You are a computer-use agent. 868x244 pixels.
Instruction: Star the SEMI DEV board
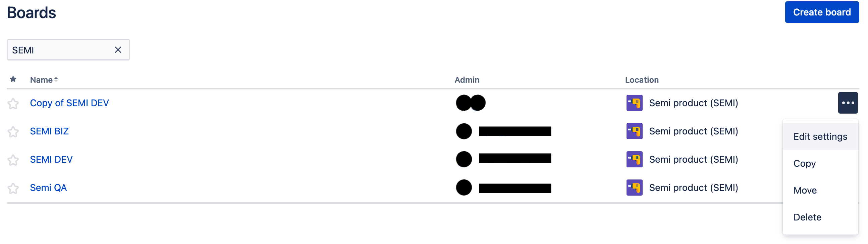(13, 159)
